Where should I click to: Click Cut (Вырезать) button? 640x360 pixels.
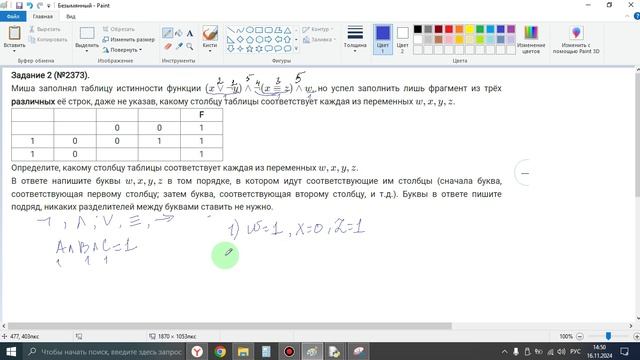[45, 29]
